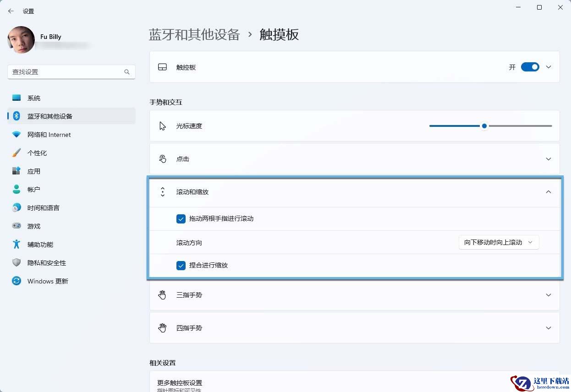Expand the 三指手势 section
571x392 pixels.
click(x=354, y=295)
